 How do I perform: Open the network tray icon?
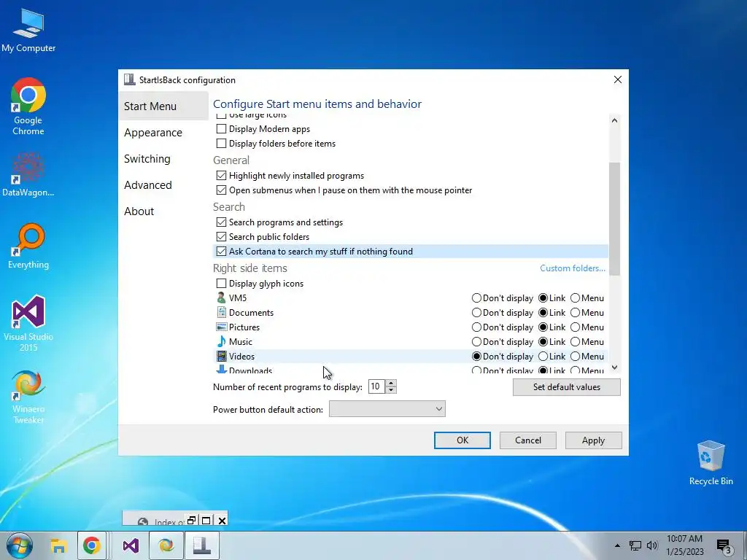pos(635,545)
